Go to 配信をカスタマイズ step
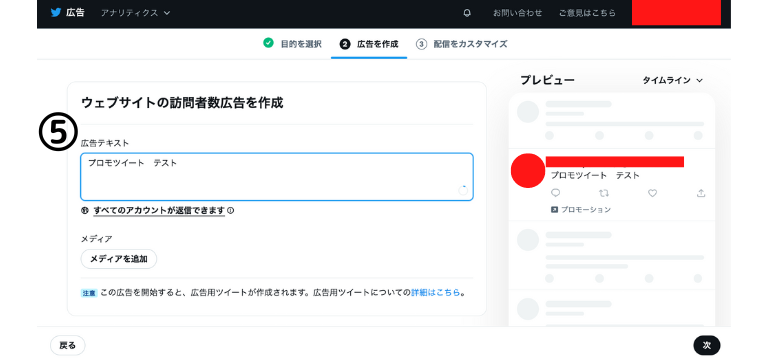Screen dimensions: 768x363 [x=470, y=44]
